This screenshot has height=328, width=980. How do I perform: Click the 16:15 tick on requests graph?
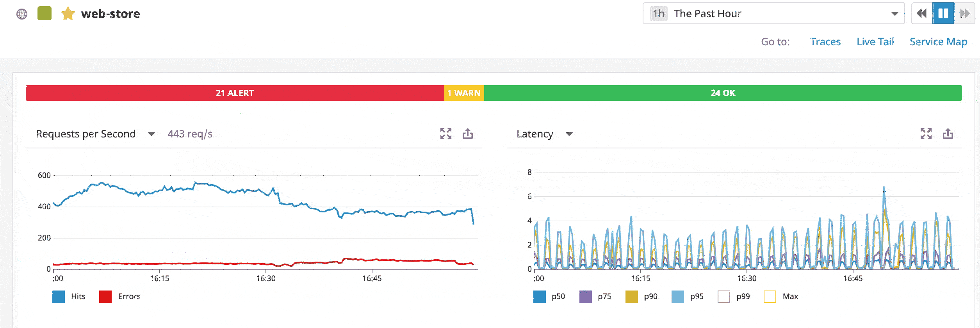coord(160,278)
